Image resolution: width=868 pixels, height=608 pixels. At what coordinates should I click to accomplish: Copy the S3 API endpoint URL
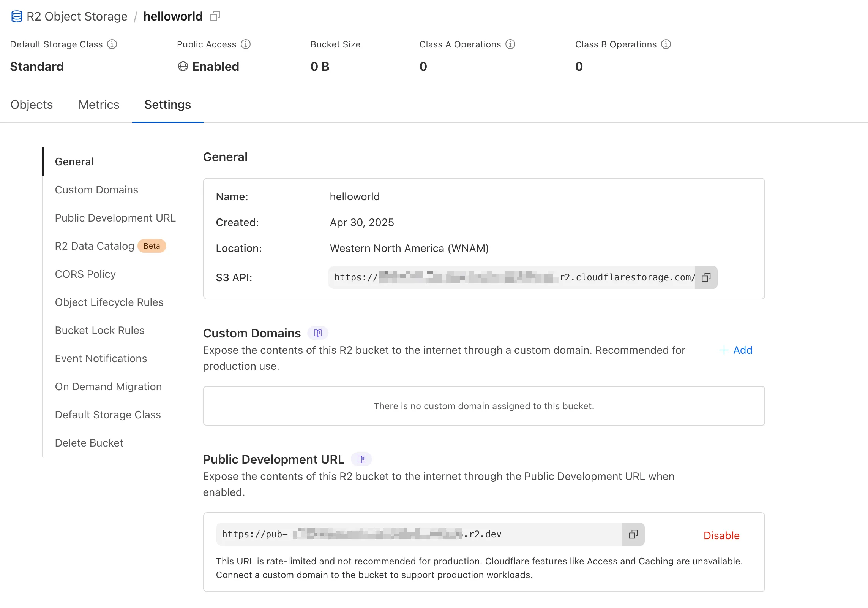tap(705, 277)
